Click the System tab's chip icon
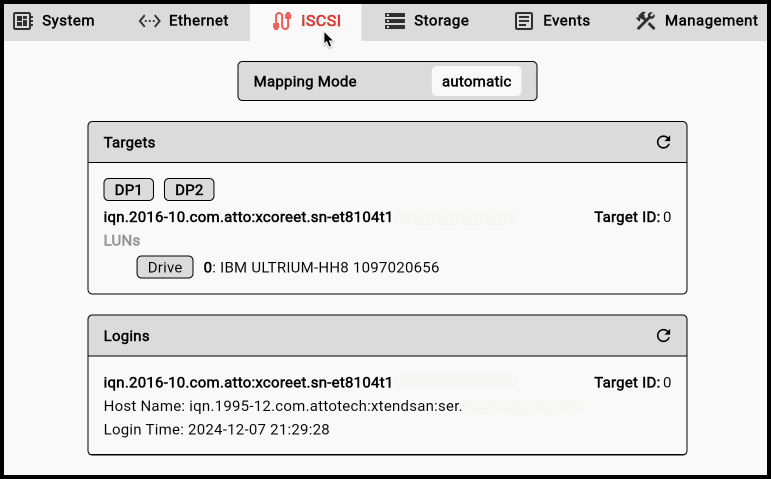The image size is (771, 479). (23, 21)
